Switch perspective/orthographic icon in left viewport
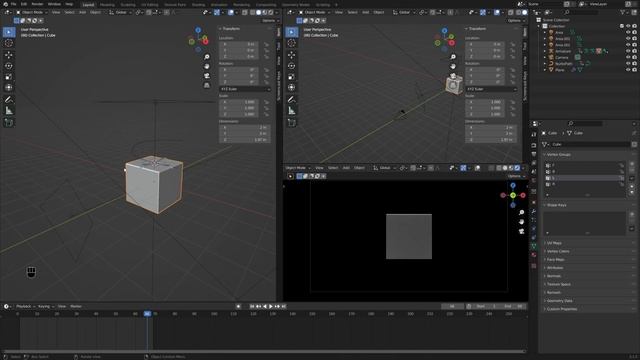The width and height of the screenshot is (640, 360). point(207,85)
